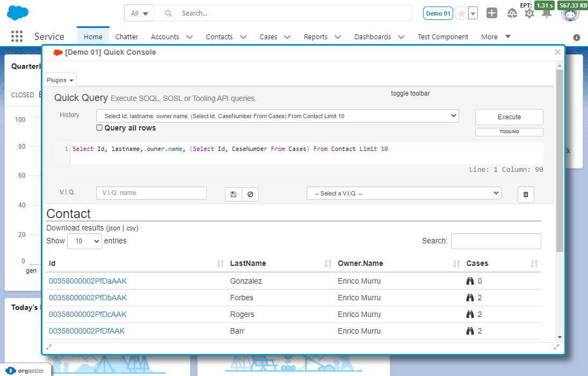Screen dimensions: 588x376
Task: Open the All search scope dropdown
Action: click(x=139, y=13)
